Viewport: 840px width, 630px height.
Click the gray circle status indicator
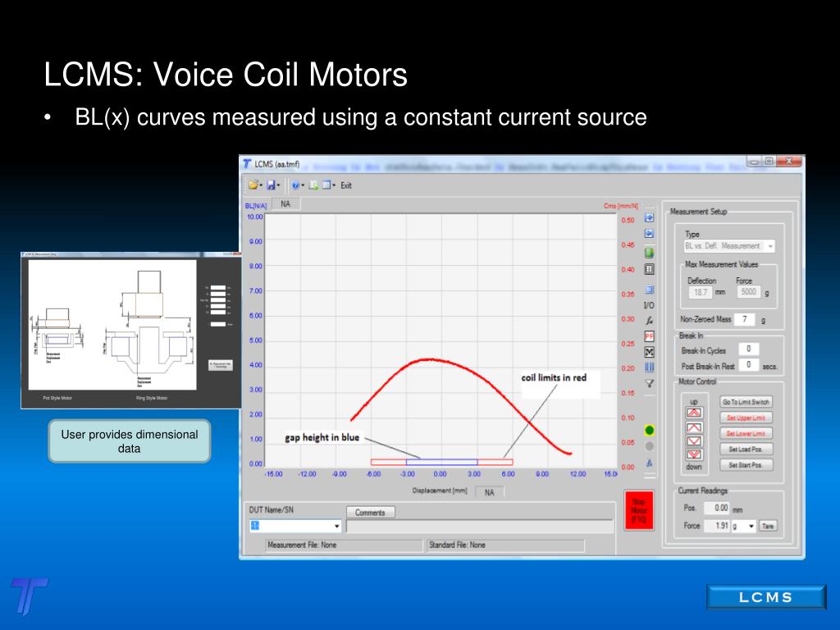pyautogui.click(x=650, y=445)
